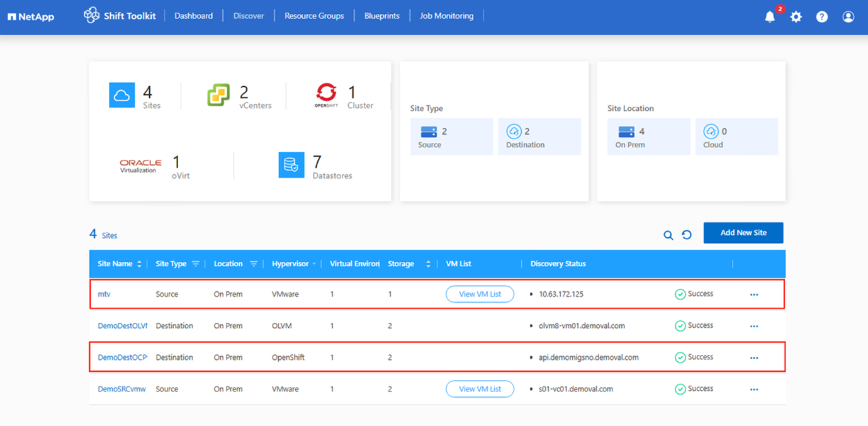Click the help question mark icon
The image size is (868, 426).
coord(822,17)
